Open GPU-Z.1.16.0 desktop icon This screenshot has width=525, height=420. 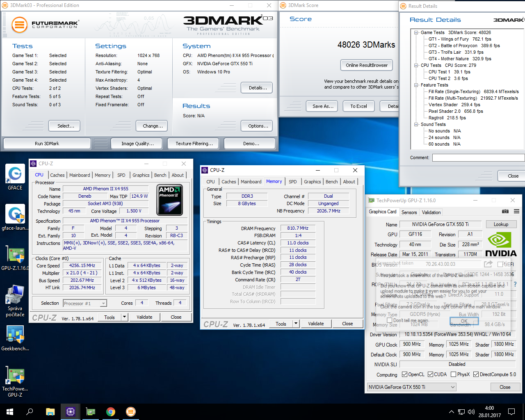coord(15,258)
